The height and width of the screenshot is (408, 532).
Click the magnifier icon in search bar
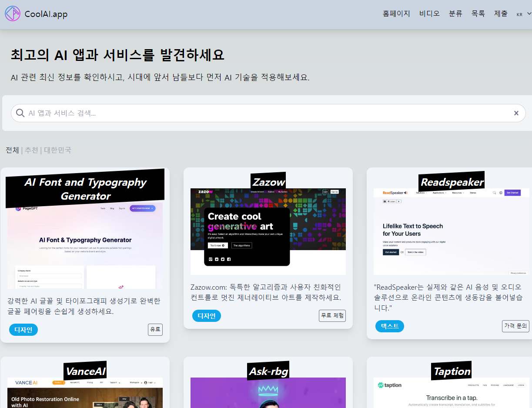click(20, 113)
